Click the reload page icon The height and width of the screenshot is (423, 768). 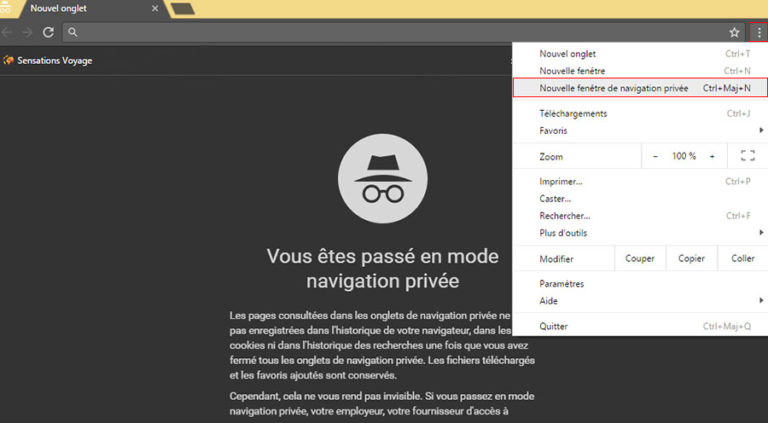pos(47,32)
